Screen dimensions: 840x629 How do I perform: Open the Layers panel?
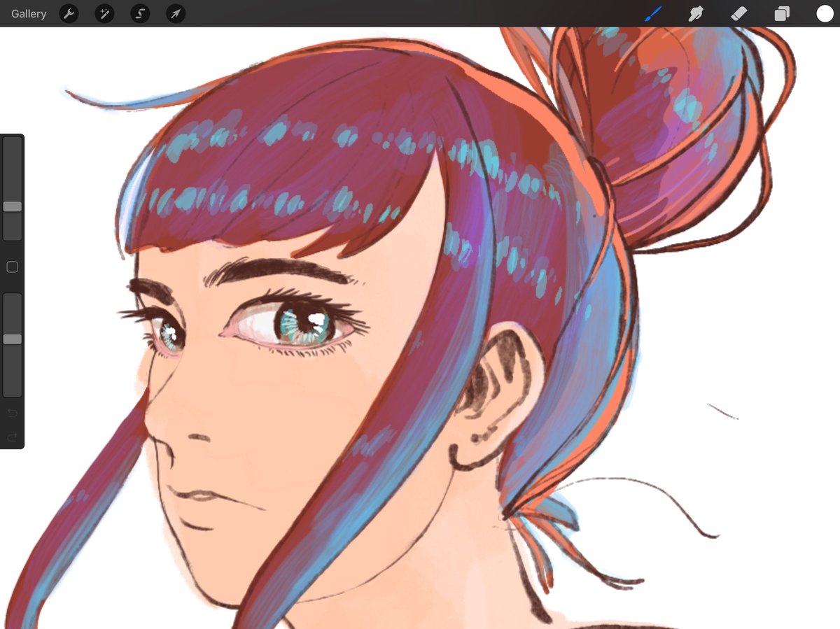coord(781,13)
